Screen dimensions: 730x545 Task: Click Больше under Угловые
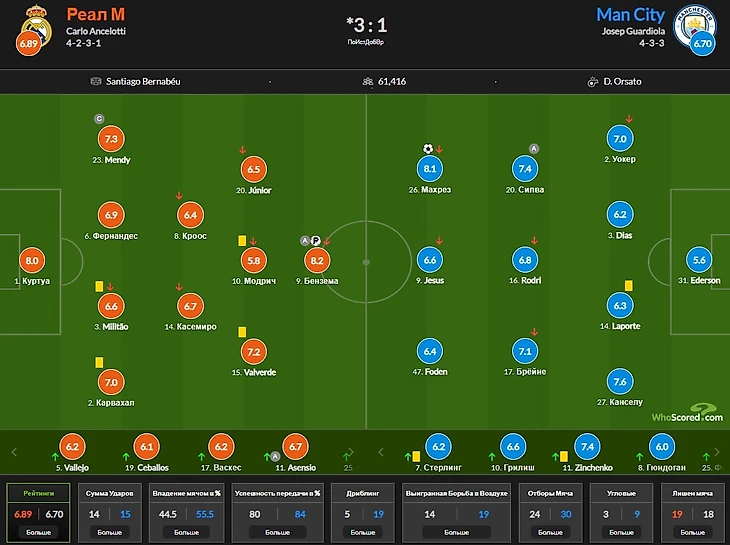622,532
